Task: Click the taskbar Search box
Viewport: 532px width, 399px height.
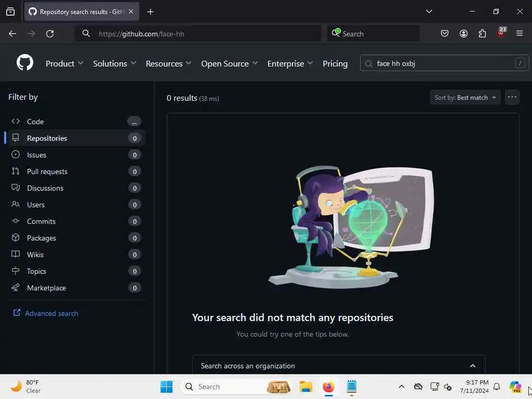Action: tap(236, 387)
